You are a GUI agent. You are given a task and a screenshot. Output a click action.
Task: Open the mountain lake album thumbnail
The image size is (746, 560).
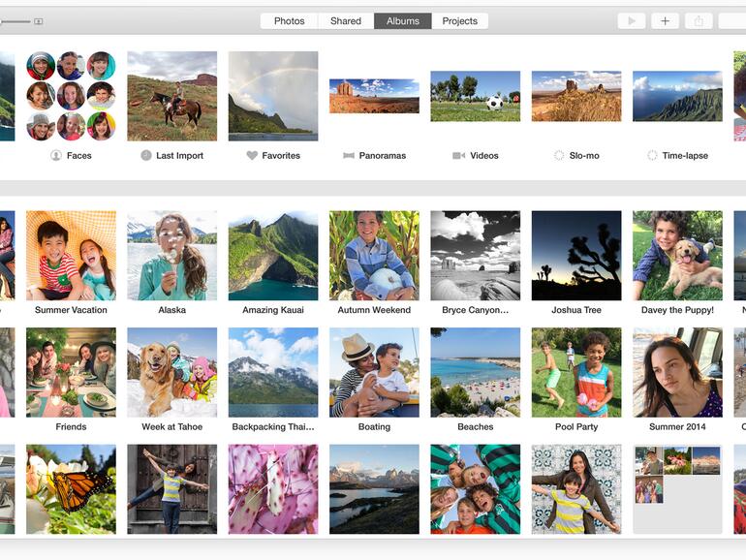(x=374, y=489)
